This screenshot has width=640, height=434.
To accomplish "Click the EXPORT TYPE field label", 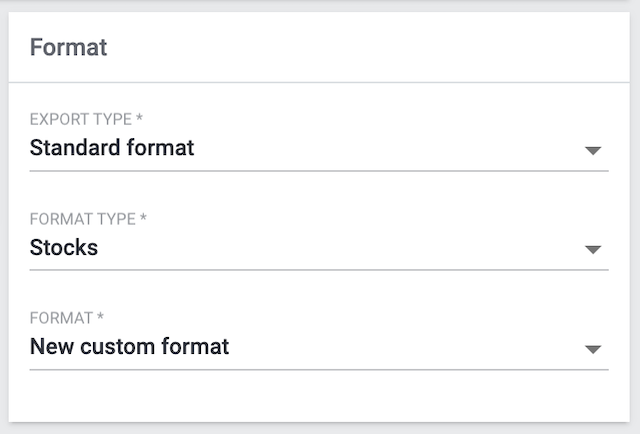I will click(81, 119).
